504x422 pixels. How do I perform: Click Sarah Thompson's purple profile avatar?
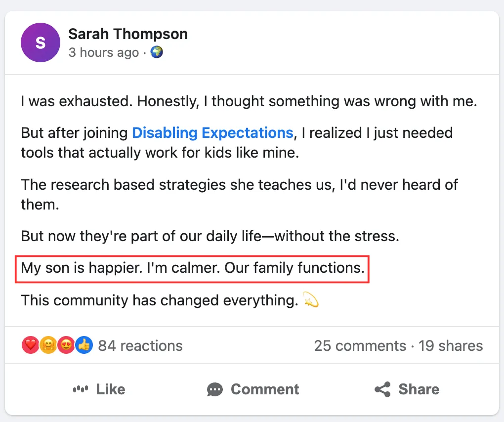[x=41, y=42]
